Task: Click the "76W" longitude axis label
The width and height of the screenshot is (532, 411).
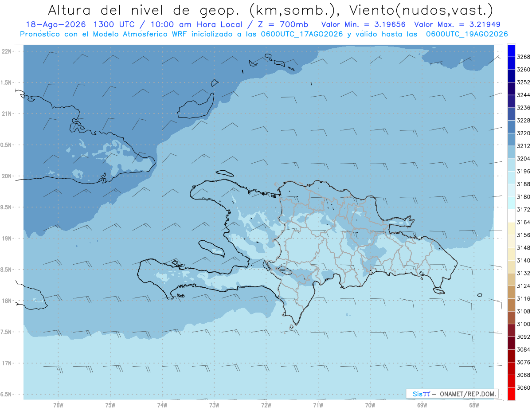Action: tap(58, 405)
